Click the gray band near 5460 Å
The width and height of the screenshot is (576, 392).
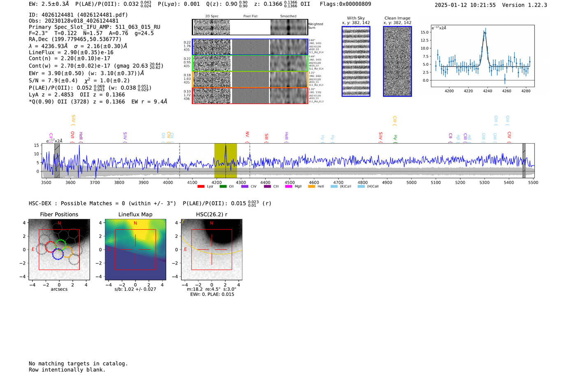click(524, 161)
